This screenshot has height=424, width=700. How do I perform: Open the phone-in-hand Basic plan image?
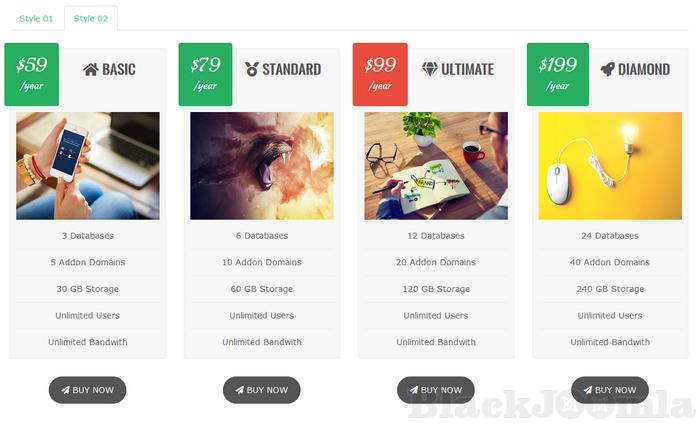(88, 166)
